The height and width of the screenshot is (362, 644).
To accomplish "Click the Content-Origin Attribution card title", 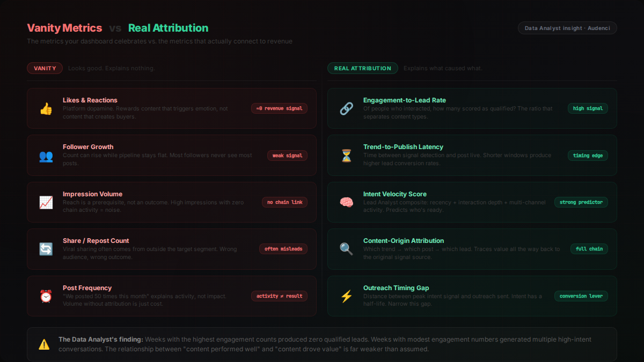I will click(403, 241).
